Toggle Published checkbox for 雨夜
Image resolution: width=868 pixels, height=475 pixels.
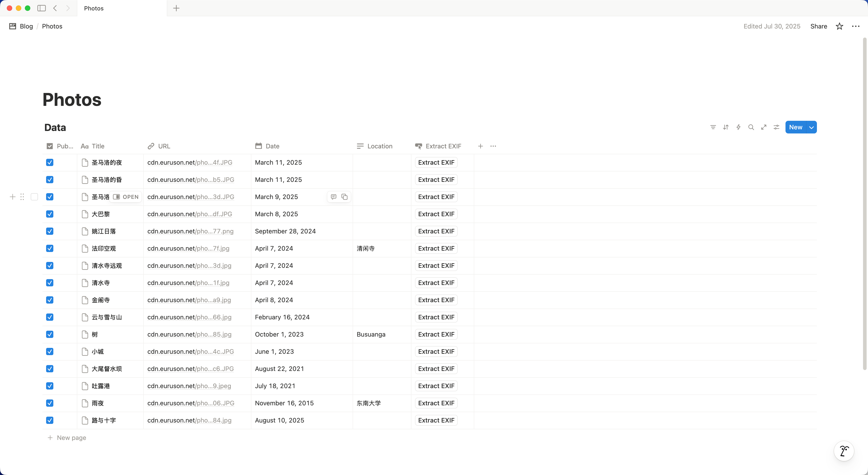(x=50, y=403)
